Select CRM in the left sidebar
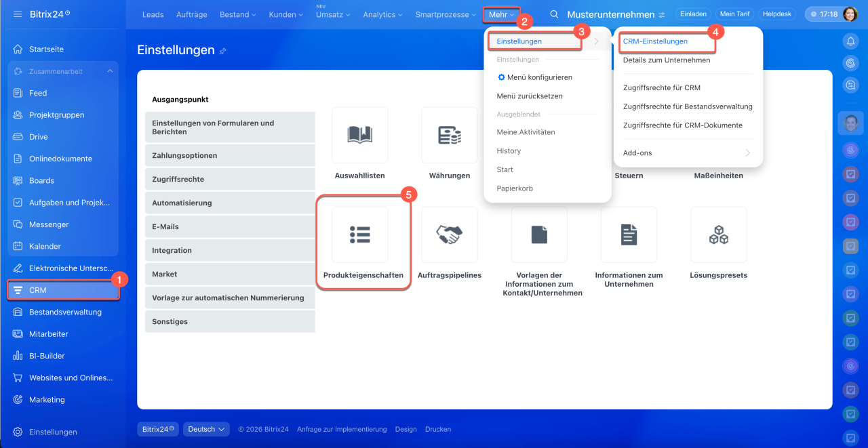 63,290
